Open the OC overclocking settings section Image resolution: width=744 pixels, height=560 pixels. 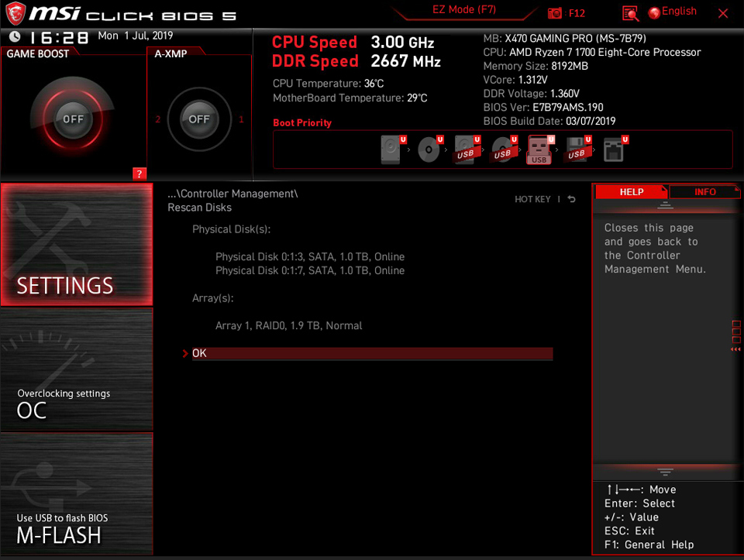(x=77, y=369)
